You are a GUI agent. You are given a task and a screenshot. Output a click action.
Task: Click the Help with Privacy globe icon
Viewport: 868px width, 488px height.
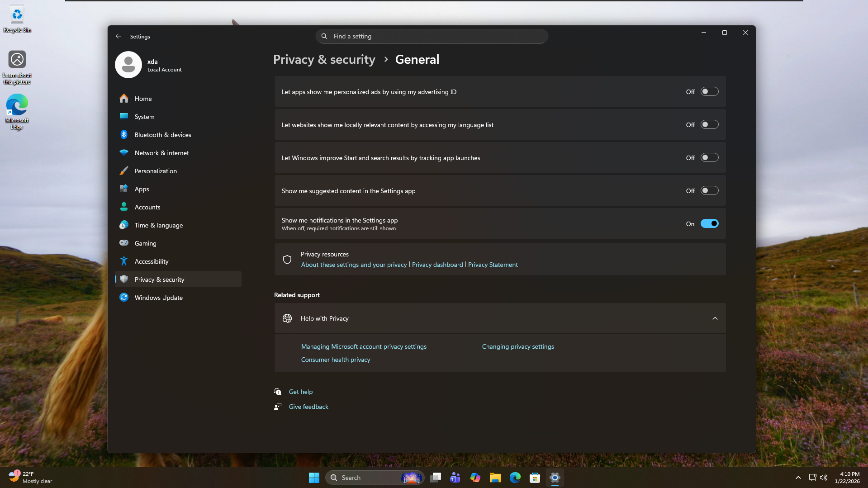click(x=287, y=318)
